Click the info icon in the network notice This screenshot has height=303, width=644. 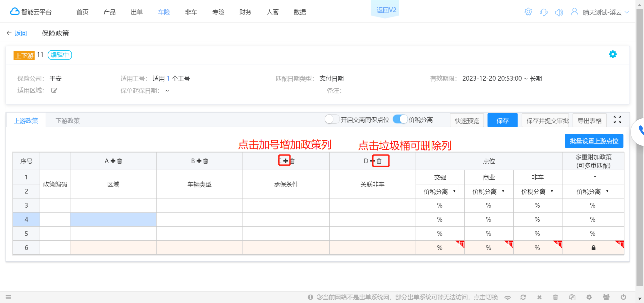[310, 297]
